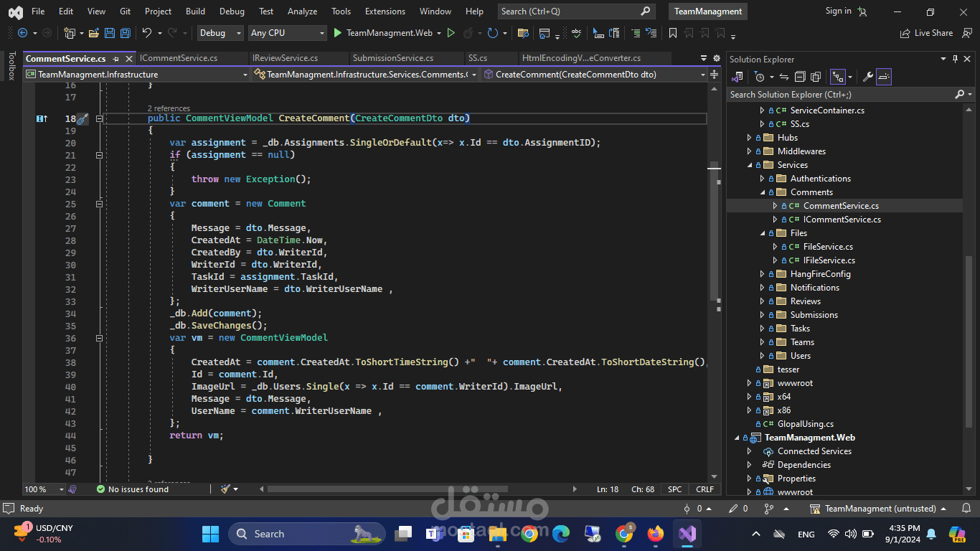980x551 pixels.
Task: Click the Search (Ctrl+Q) box
Action: tap(576, 11)
